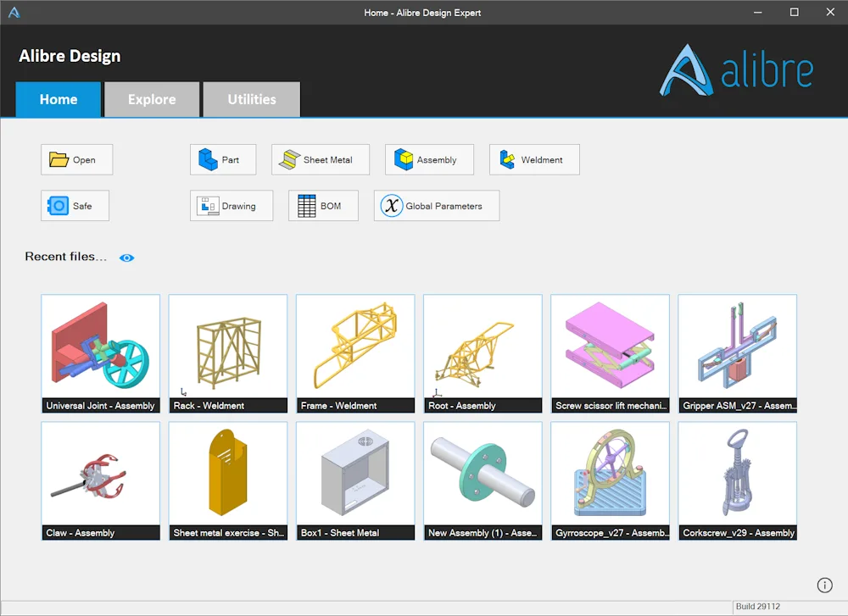Create a new Drawing
Image resolution: width=848 pixels, height=616 pixels.
[232, 205]
